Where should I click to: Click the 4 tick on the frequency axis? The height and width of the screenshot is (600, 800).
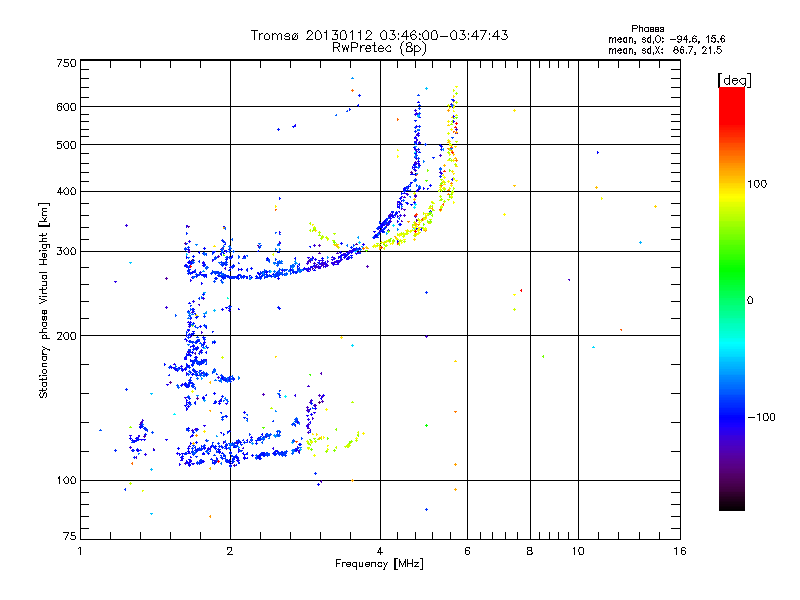[380, 551]
